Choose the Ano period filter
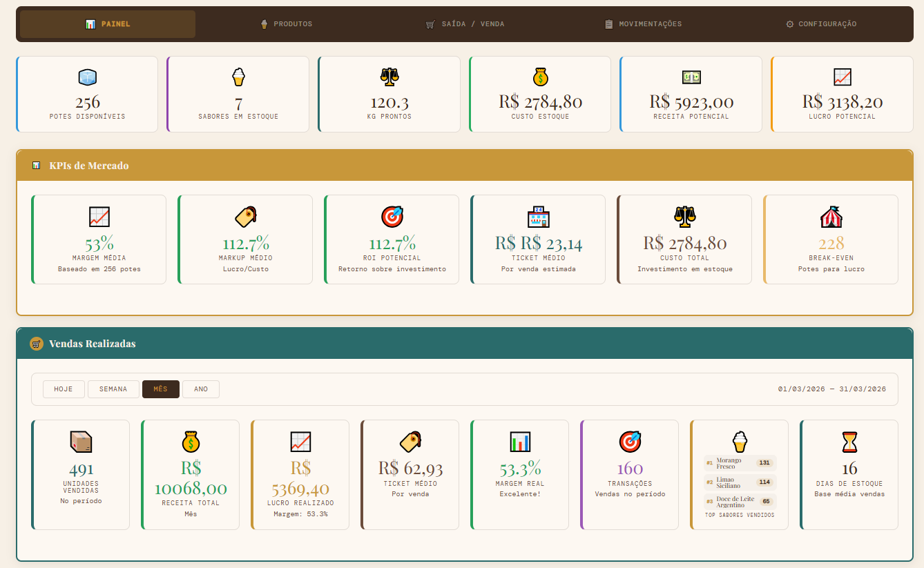The height and width of the screenshot is (568, 924). (x=201, y=389)
